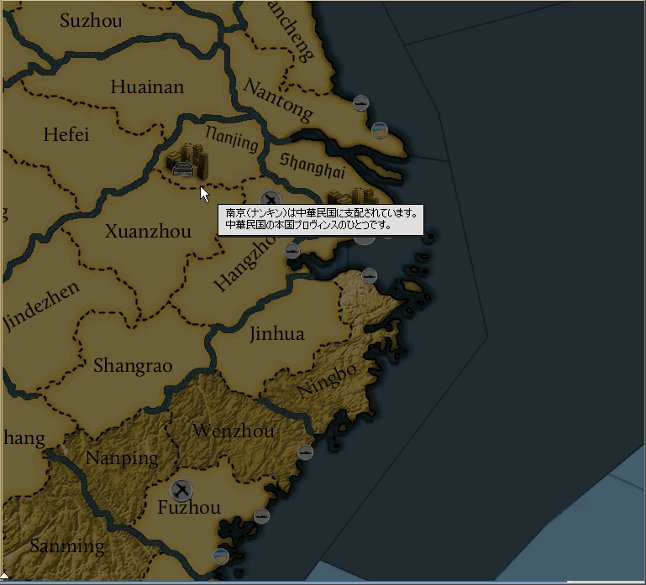The image size is (646, 585).
Task: Select the port icon beside the Hangzhou label
Action: click(291, 250)
